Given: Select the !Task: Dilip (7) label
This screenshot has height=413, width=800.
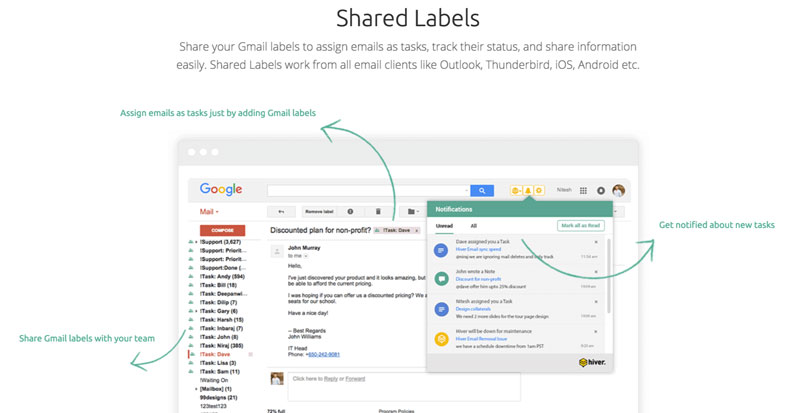Looking at the screenshot, I should click(218, 302).
